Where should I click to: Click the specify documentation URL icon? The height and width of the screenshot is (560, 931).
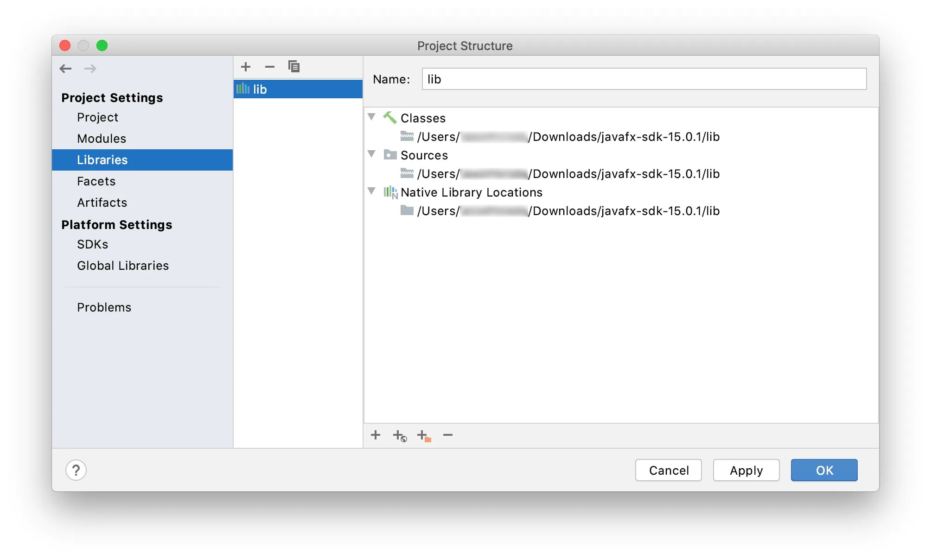(400, 436)
